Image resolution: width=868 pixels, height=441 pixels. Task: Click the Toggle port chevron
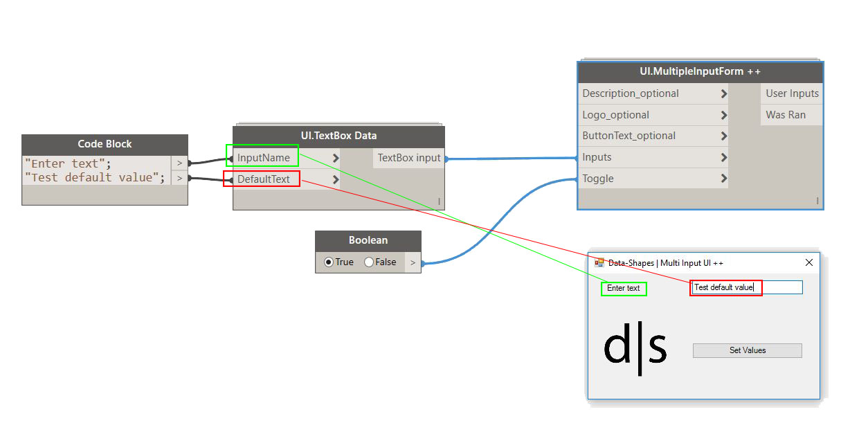point(723,179)
